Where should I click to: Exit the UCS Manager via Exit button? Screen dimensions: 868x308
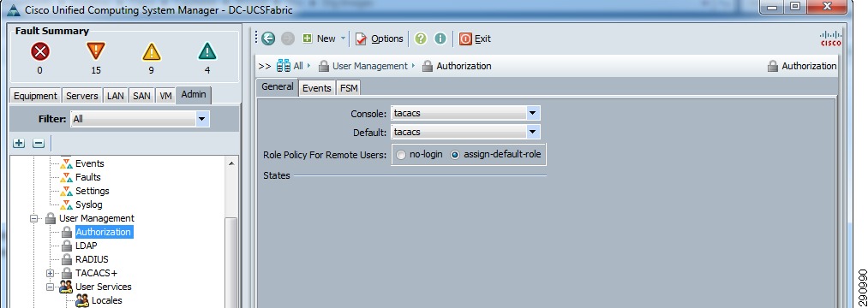coord(475,38)
